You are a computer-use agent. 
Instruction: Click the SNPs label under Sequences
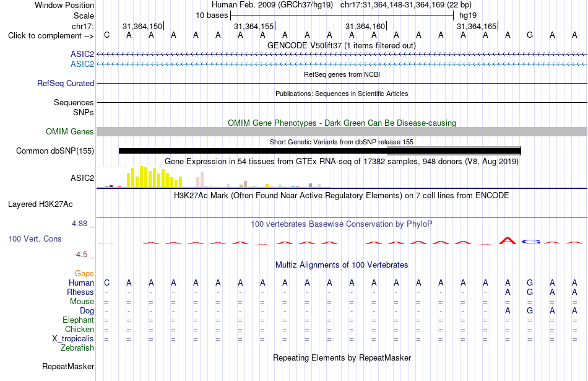84,112
